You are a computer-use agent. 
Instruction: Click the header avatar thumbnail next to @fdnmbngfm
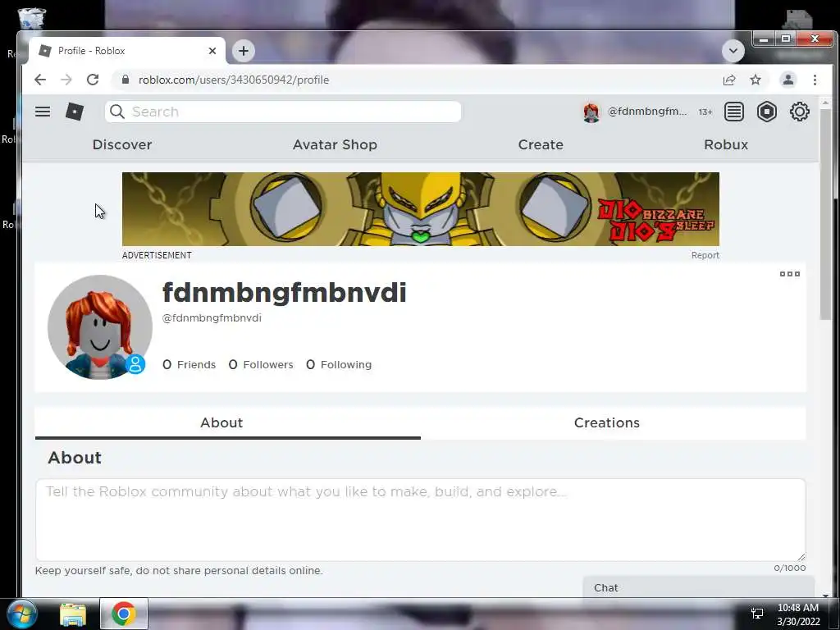coord(591,112)
